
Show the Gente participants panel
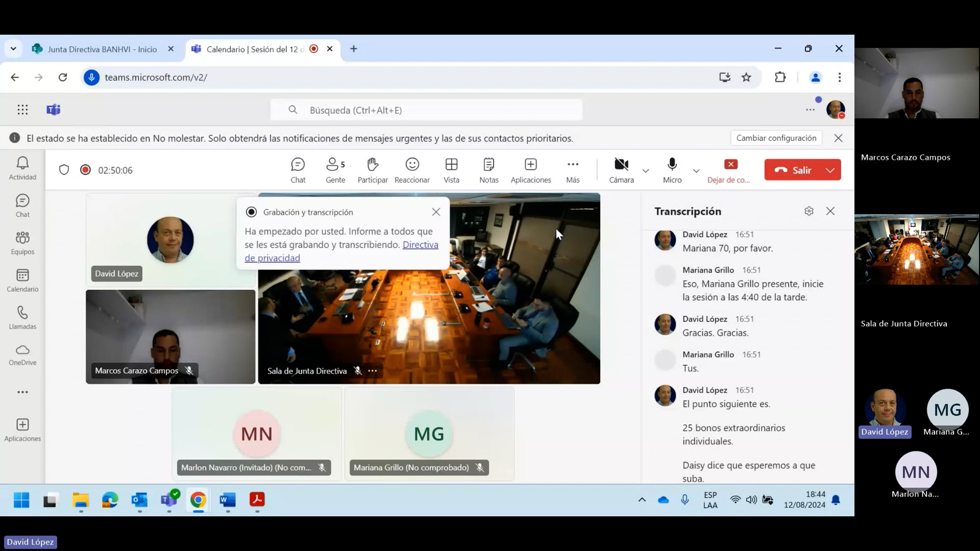pos(335,170)
